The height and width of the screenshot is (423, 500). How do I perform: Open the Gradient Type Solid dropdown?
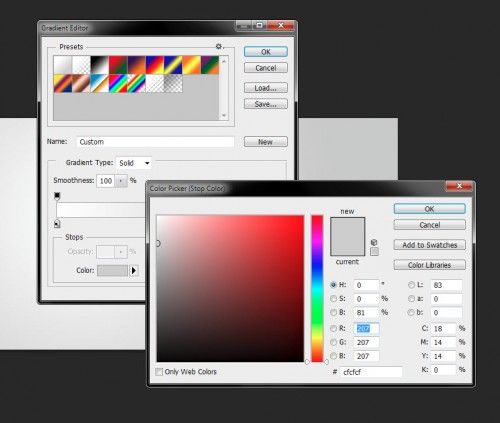point(134,163)
